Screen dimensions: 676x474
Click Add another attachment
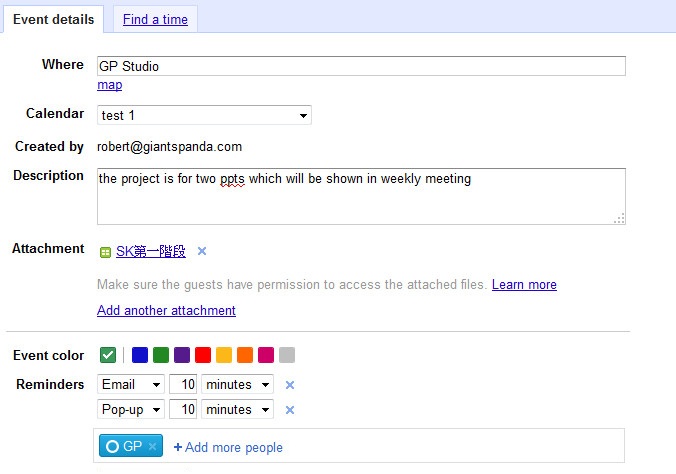pyautogui.click(x=166, y=311)
